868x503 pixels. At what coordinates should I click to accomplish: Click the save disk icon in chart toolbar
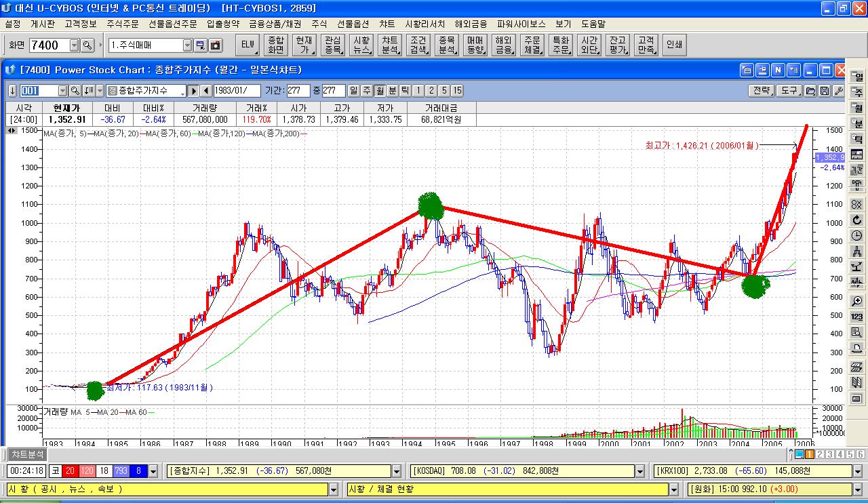(x=824, y=91)
